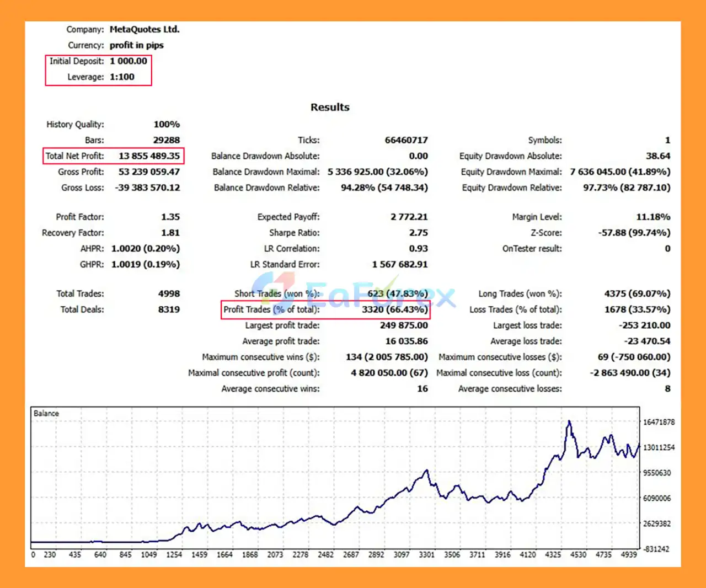Click the Results section heading
Screen dimensions: 706x588
330,107
